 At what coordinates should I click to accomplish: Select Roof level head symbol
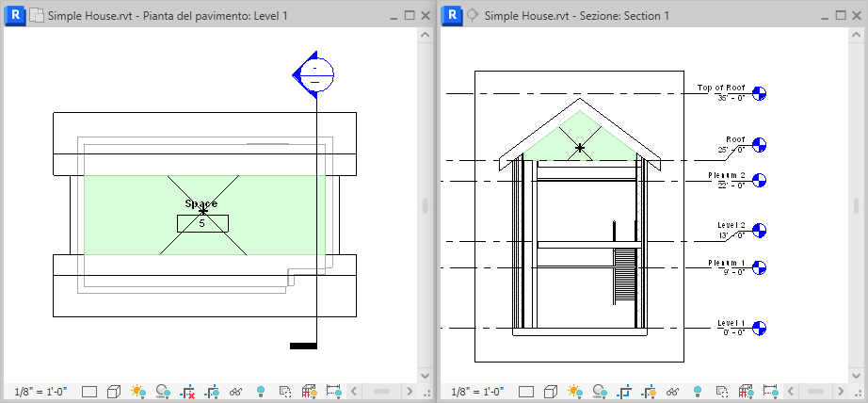[x=759, y=145]
